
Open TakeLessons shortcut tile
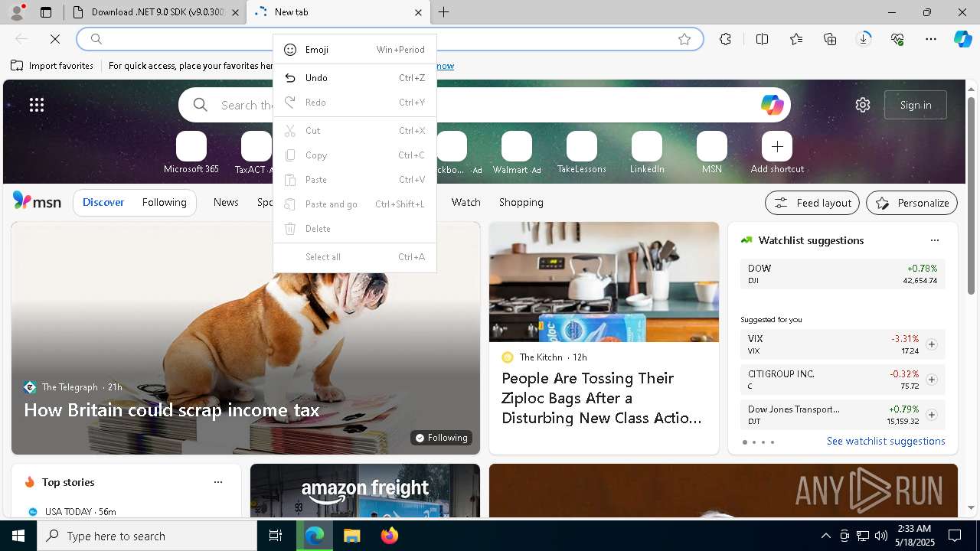582,153
